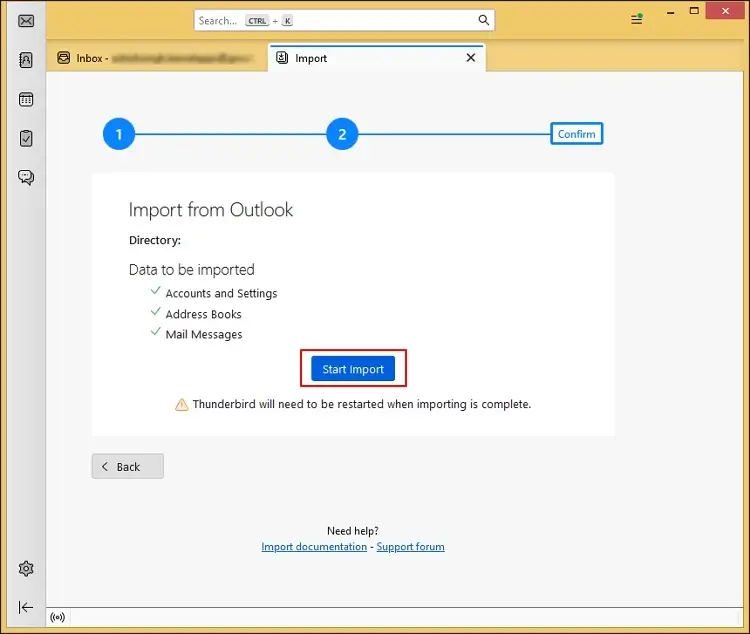Open the Mail space in sidebar
750x634 pixels.
(x=26, y=21)
